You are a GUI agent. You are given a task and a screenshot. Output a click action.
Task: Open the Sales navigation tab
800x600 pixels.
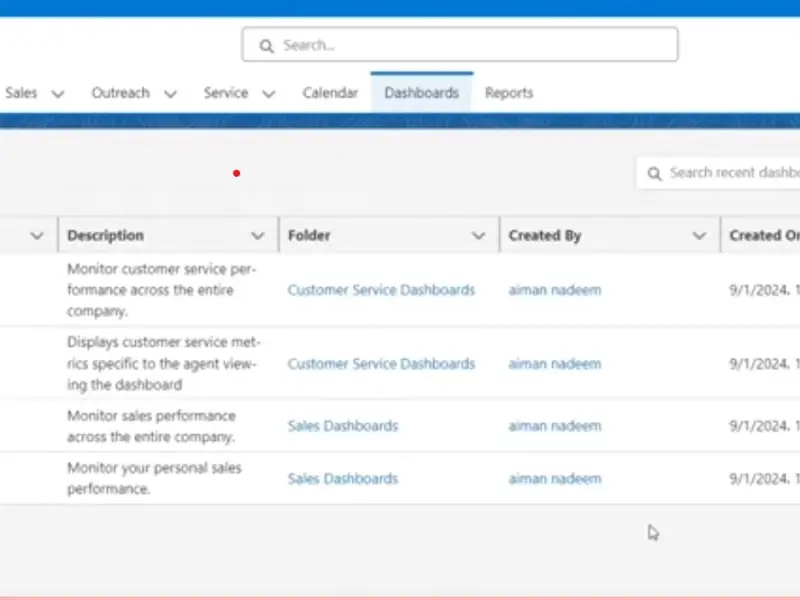coord(21,93)
